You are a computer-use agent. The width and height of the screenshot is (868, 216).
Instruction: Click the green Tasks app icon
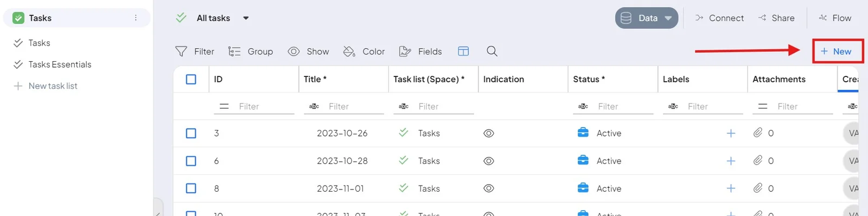click(x=18, y=18)
